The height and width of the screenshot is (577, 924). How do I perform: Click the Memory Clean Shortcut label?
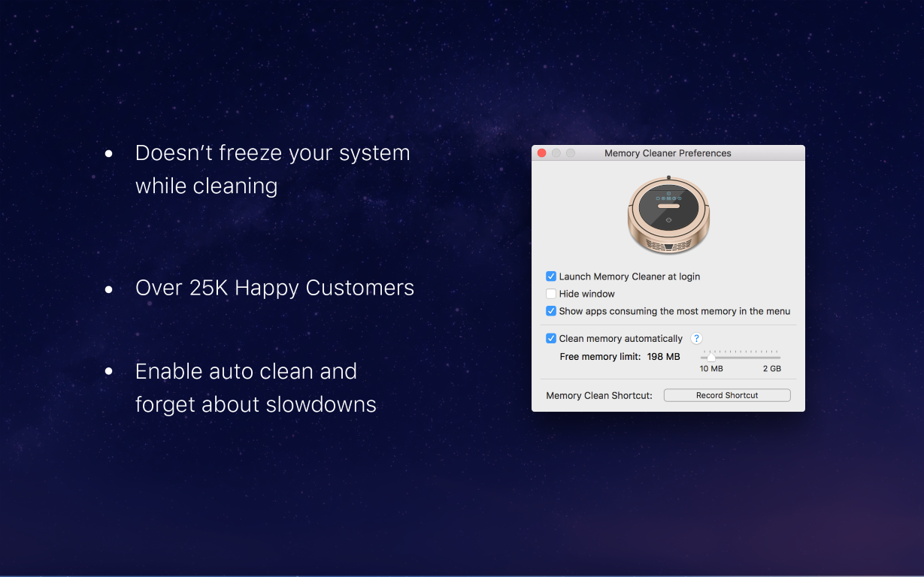click(599, 396)
